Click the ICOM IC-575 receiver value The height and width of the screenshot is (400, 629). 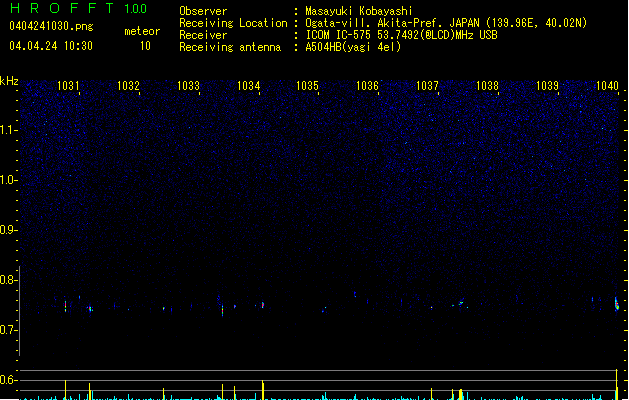[401, 35]
